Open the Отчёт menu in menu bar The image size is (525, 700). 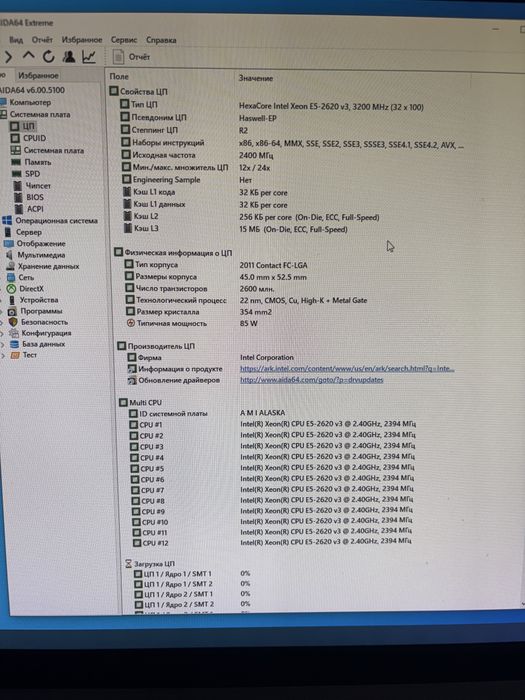[42, 40]
